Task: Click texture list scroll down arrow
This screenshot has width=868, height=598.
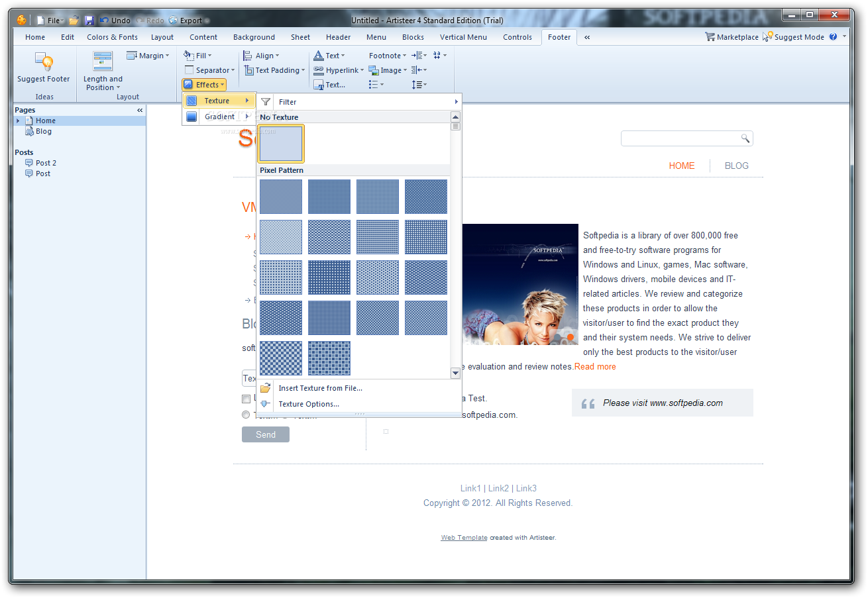Action: click(x=455, y=373)
